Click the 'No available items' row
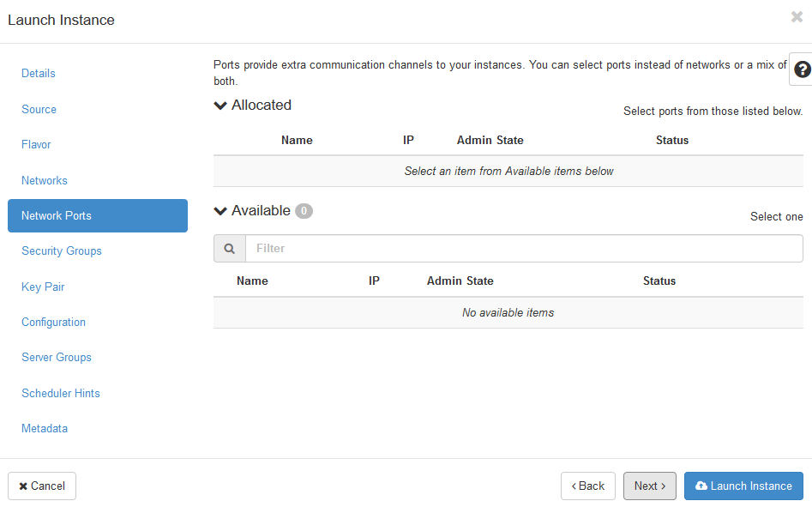The height and width of the screenshot is (507, 812). pos(508,313)
